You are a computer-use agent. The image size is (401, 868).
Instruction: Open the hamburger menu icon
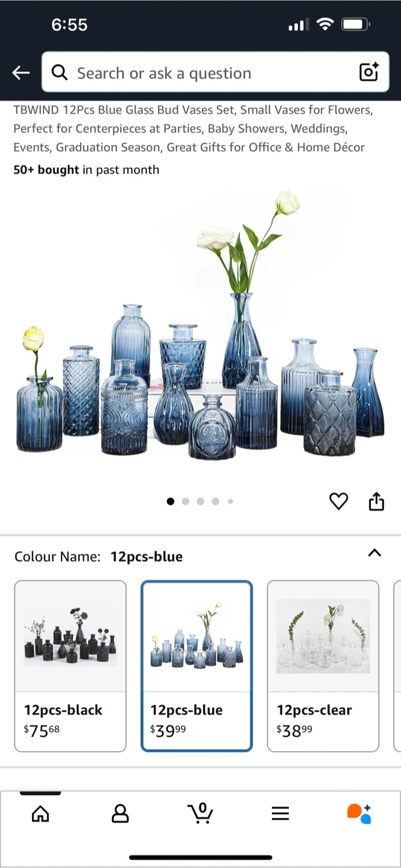pos(280,814)
